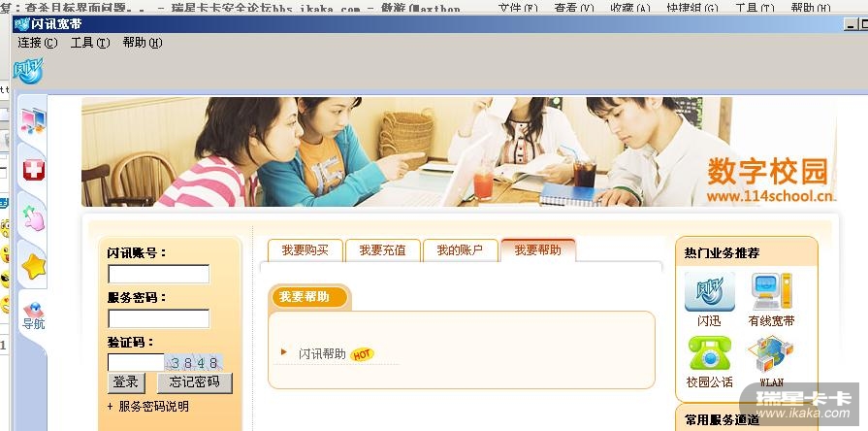Click the 闪讯 logo icon in toolbar

(x=28, y=71)
